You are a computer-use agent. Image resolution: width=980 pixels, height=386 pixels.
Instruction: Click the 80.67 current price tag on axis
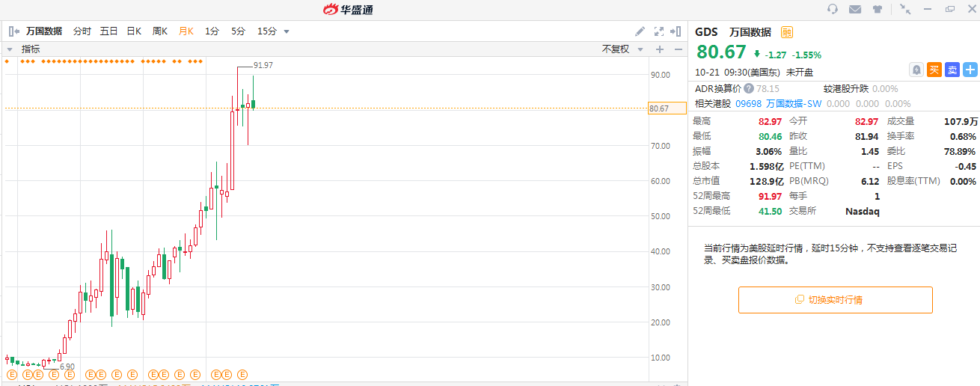(667, 109)
